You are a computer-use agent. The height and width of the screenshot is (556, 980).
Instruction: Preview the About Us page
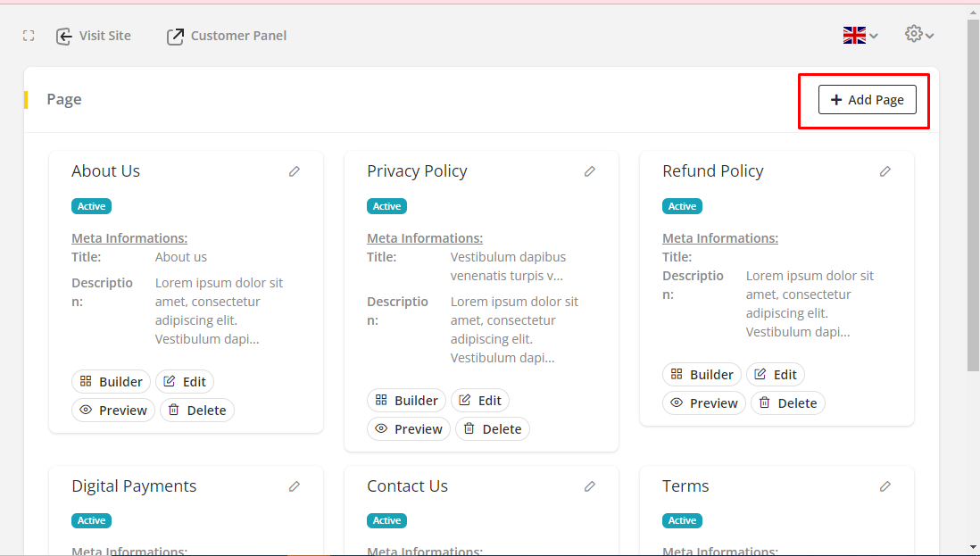click(x=113, y=411)
